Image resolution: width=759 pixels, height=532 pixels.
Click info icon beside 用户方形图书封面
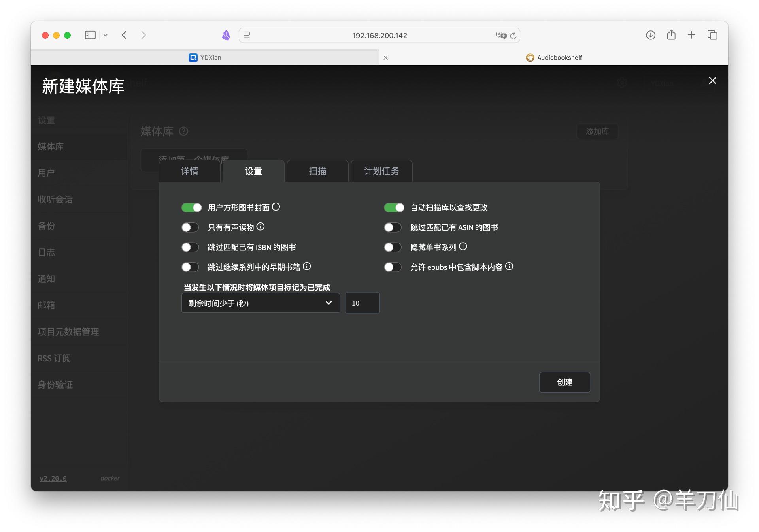[276, 207]
